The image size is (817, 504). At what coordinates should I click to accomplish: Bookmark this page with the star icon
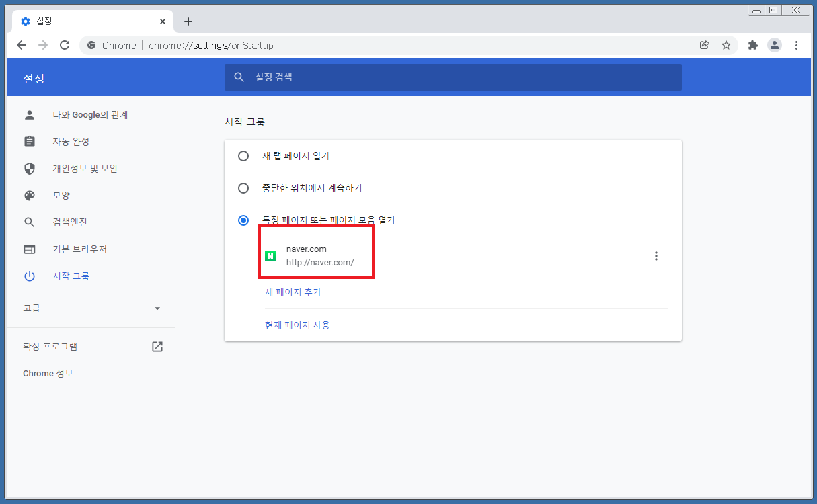point(726,45)
